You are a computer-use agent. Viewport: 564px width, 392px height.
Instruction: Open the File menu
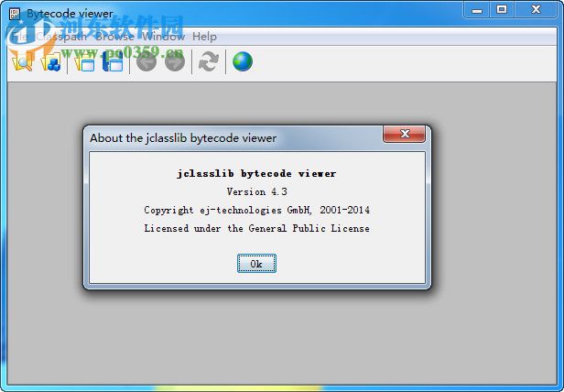[18, 37]
